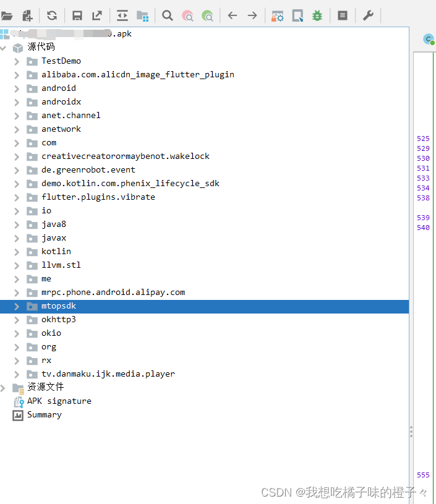Click the Open file folder icon

tap(7, 15)
